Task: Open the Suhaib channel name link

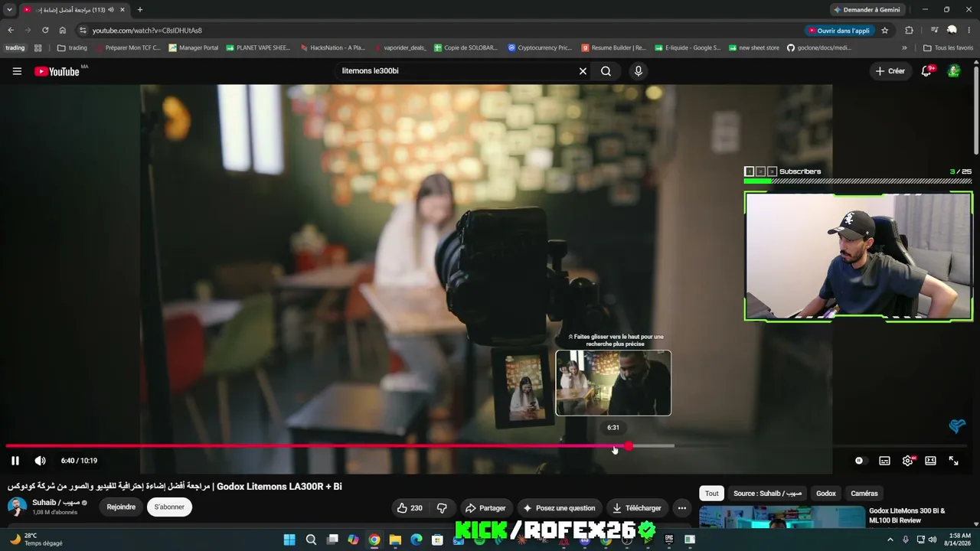Action: (55, 503)
